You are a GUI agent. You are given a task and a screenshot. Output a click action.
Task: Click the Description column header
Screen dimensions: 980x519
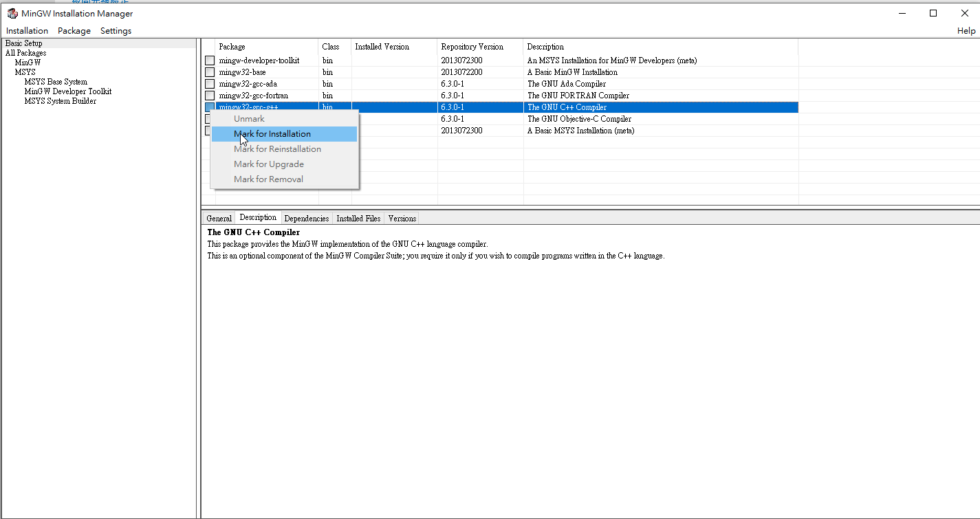661,47
